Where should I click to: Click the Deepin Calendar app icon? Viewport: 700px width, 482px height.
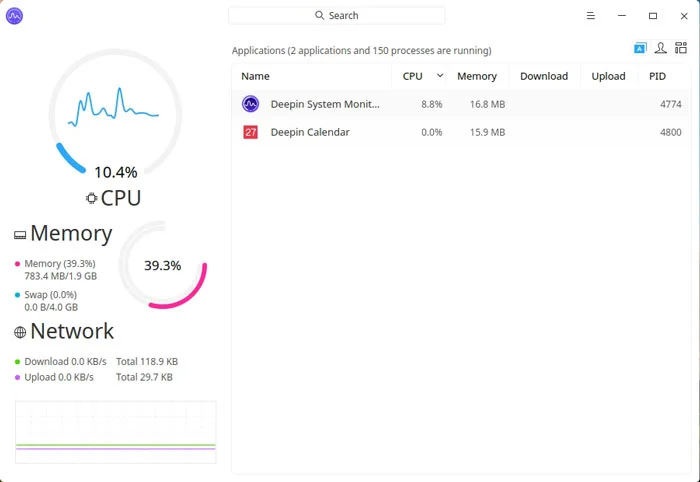[251, 132]
